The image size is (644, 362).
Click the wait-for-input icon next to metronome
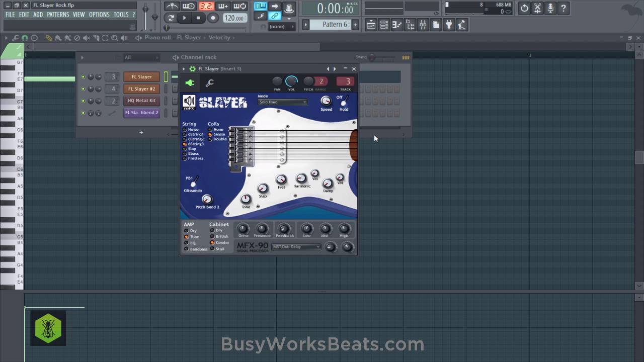(x=189, y=6)
